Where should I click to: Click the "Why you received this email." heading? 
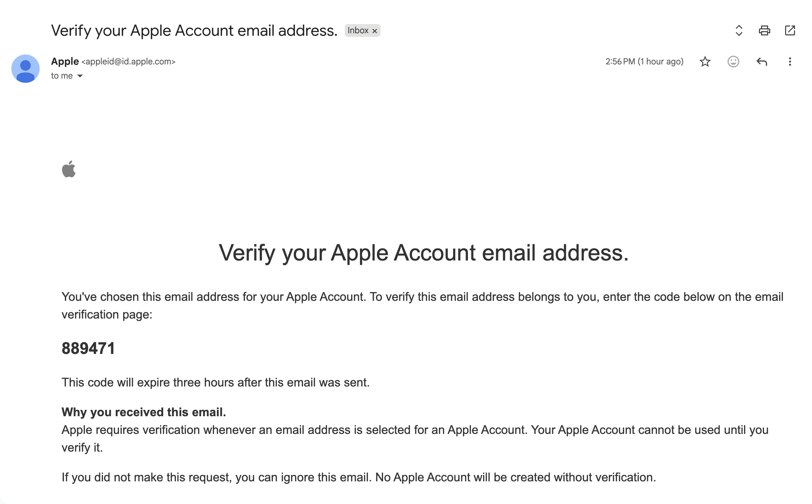point(144,412)
